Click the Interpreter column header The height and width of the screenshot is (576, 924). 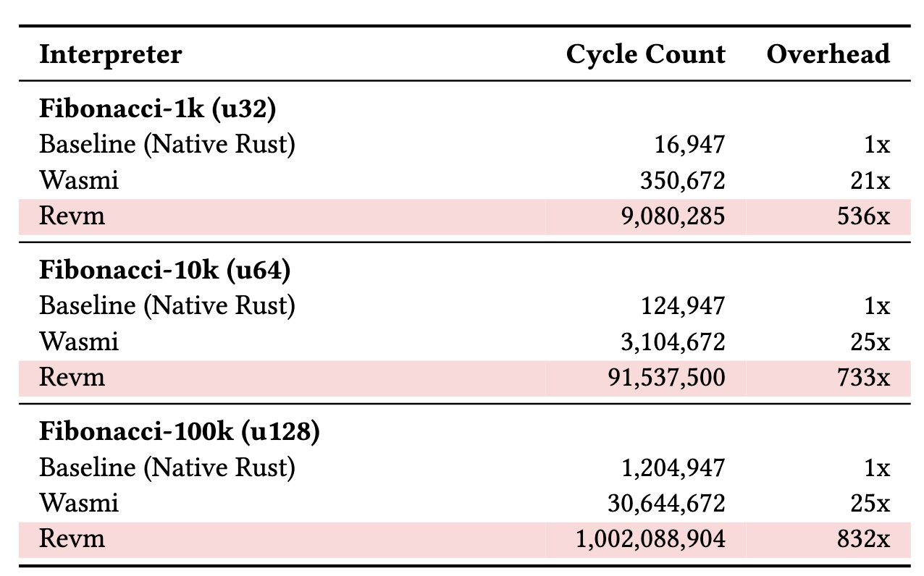pyautogui.click(x=110, y=54)
